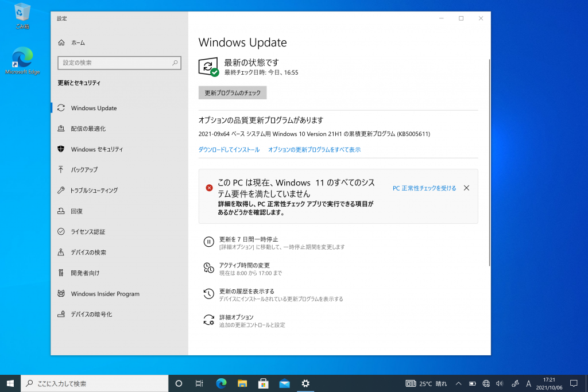This screenshot has width=588, height=392.
Task: Open the clock showing 17:21 2021/10/06
Action: point(549,383)
